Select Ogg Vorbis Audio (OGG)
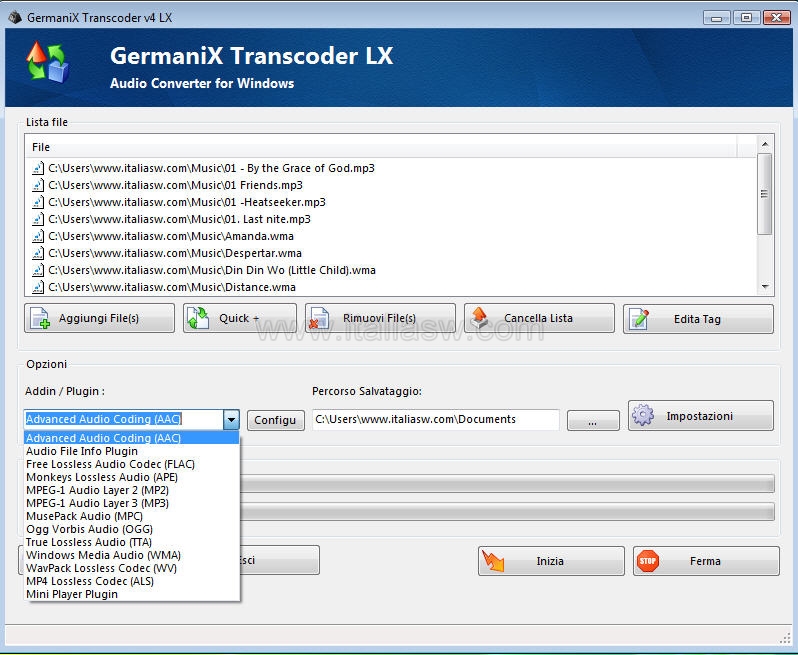 pyautogui.click(x=131, y=529)
